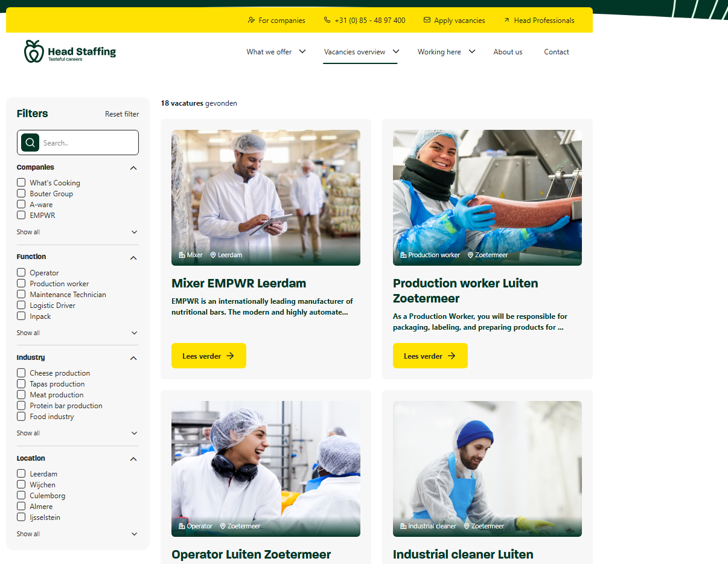This screenshot has width=728, height=564.
Task: Click the location pin on Production worker card
Action: (470, 255)
